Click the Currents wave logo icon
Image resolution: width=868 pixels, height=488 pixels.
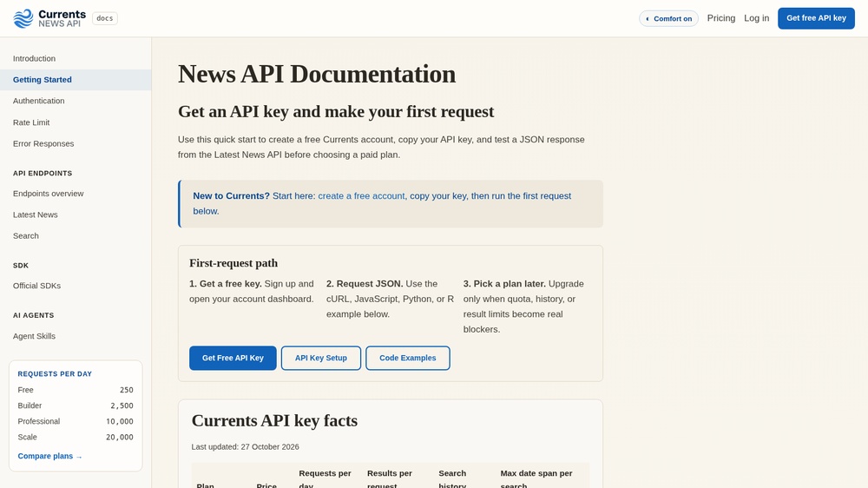[23, 18]
